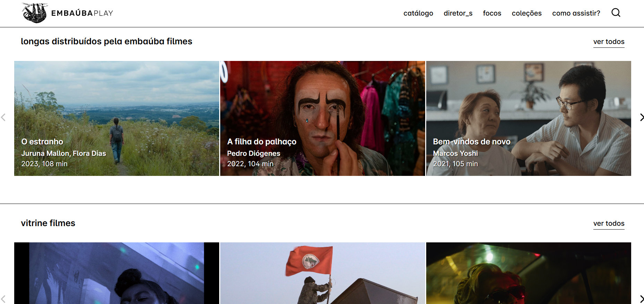Open the catálogo menu item

coord(418,13)
